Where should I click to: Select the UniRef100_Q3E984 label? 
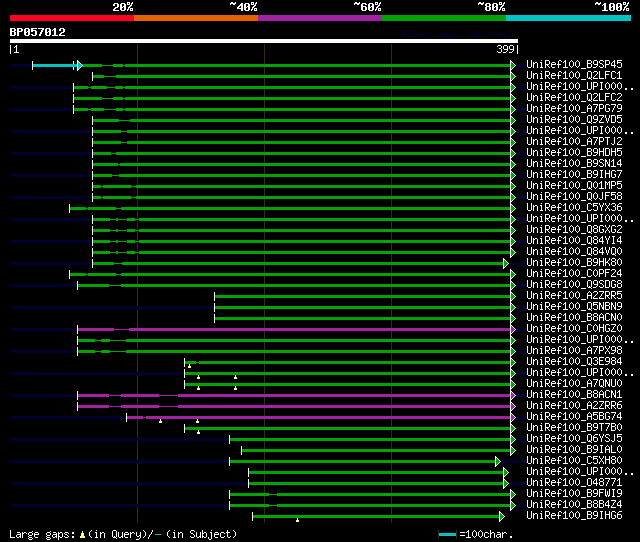pos(574,362)
